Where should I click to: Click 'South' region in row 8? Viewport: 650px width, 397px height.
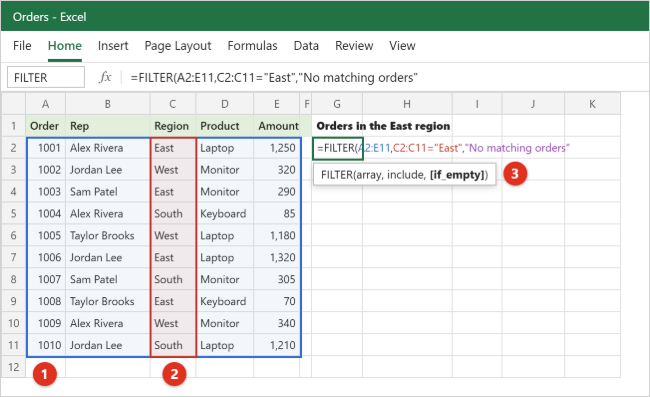172,279
